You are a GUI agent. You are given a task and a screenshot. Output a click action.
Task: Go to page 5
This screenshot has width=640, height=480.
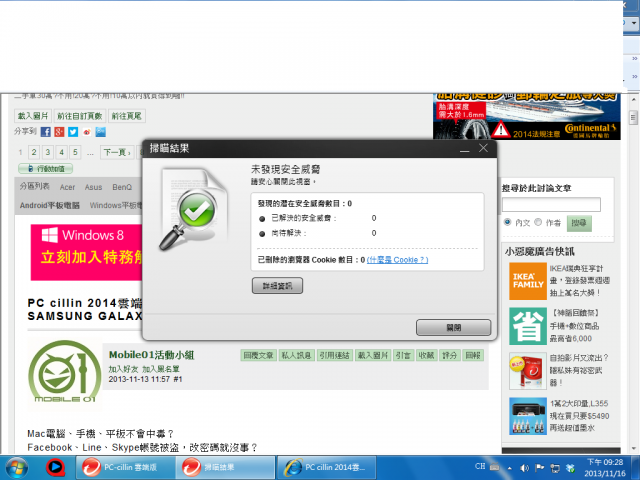(75, 152)
